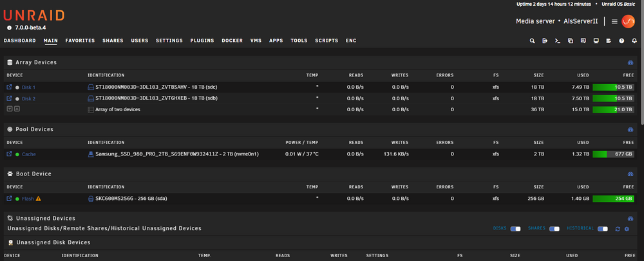This screenshot has height=261, width=644.
Task: Click the feedback speech-bubble icon
Action: [x=583, y=41]
